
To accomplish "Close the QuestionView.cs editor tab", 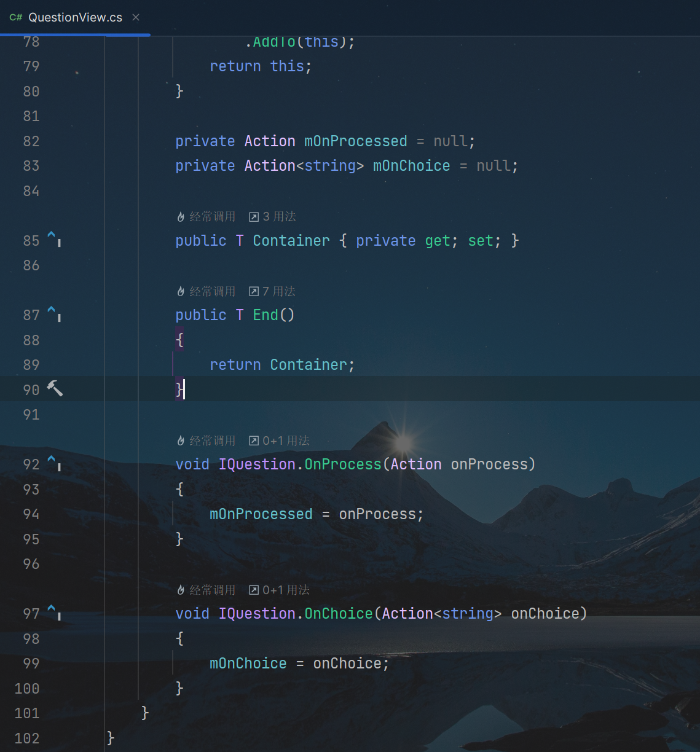I will pyautogui.click(x=136, y=17).
